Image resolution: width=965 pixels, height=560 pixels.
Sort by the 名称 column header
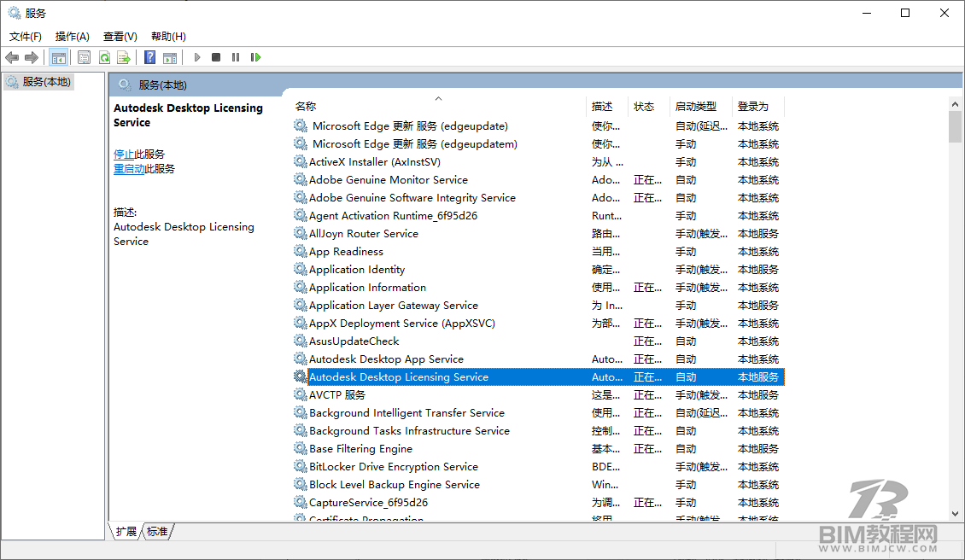tap(438, 107)
